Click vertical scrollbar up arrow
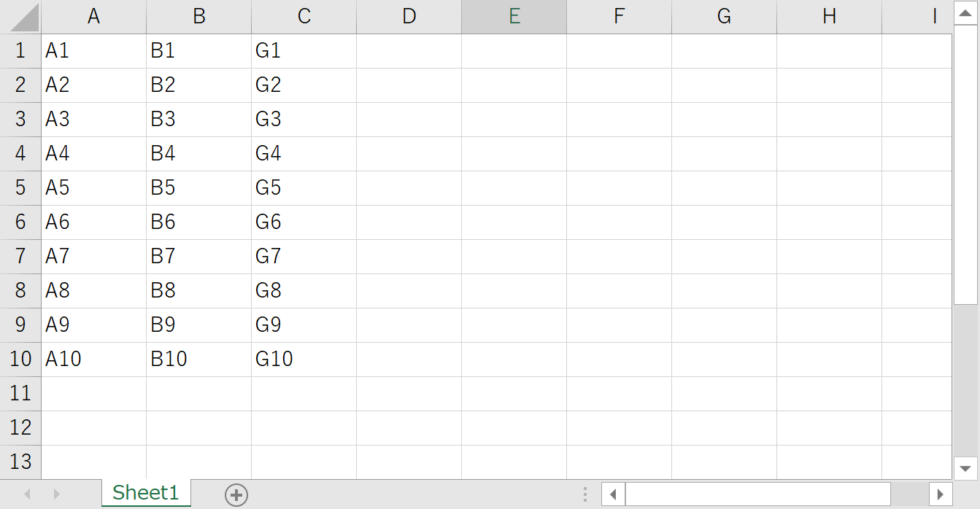 tap(965, 12)
